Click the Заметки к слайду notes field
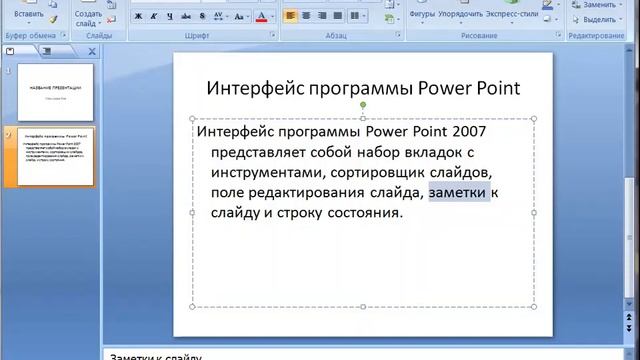Image resolution: width=640 pixels, height=360 pixels. 363,355
